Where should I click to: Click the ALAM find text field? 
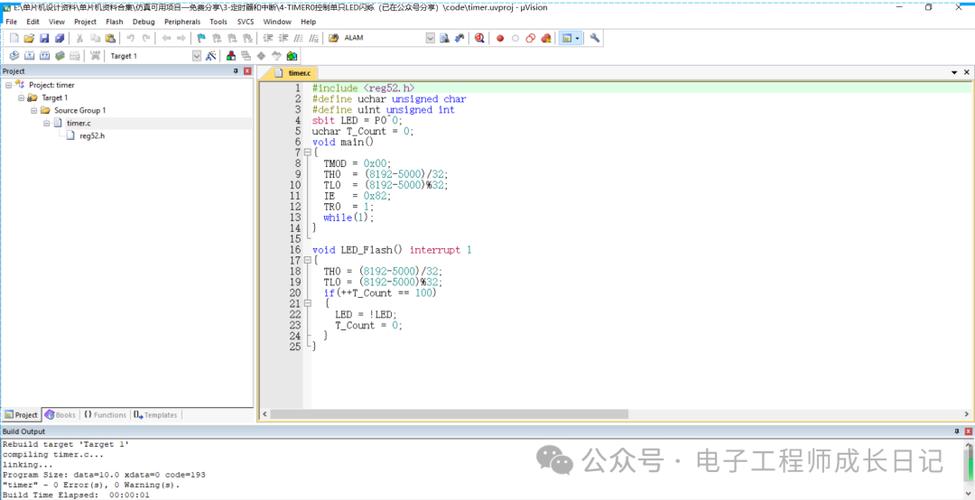(x=383, y=38)
